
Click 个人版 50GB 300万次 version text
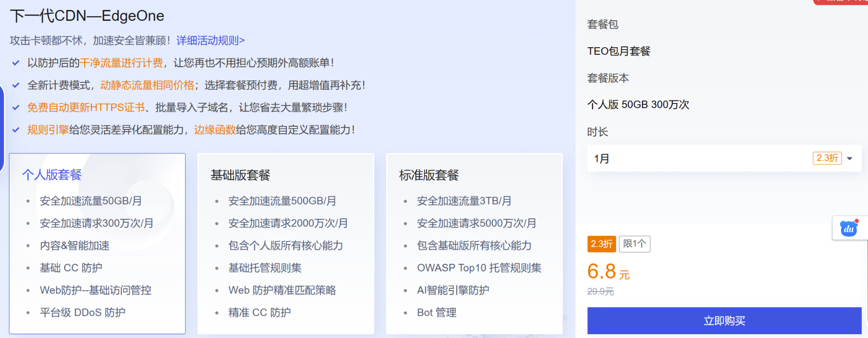(638, 104)
